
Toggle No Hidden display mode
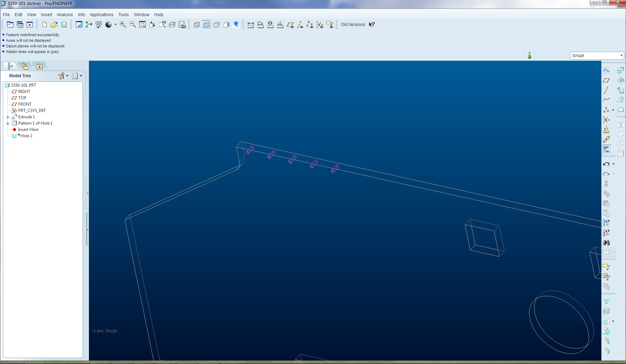click(x=217, y=25)
